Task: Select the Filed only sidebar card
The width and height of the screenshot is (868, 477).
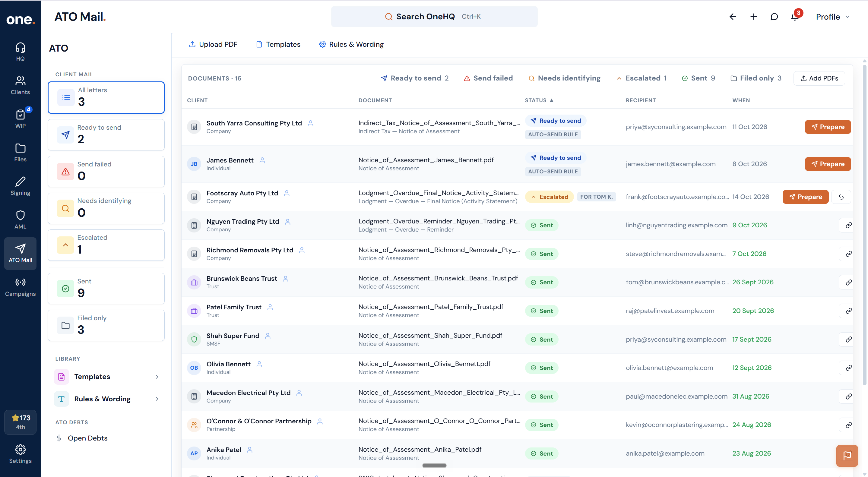Action: pyautogui.click(x=106, y=325)
